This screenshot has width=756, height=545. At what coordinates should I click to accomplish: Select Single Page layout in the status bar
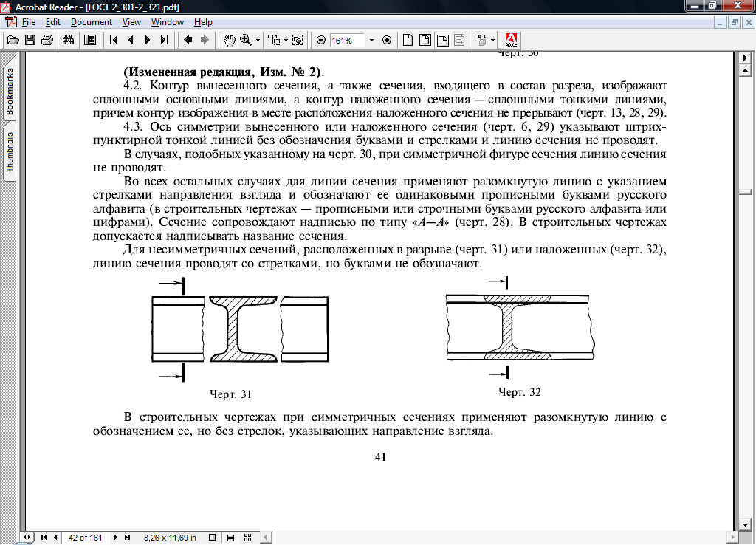click(x=212, y=538)
